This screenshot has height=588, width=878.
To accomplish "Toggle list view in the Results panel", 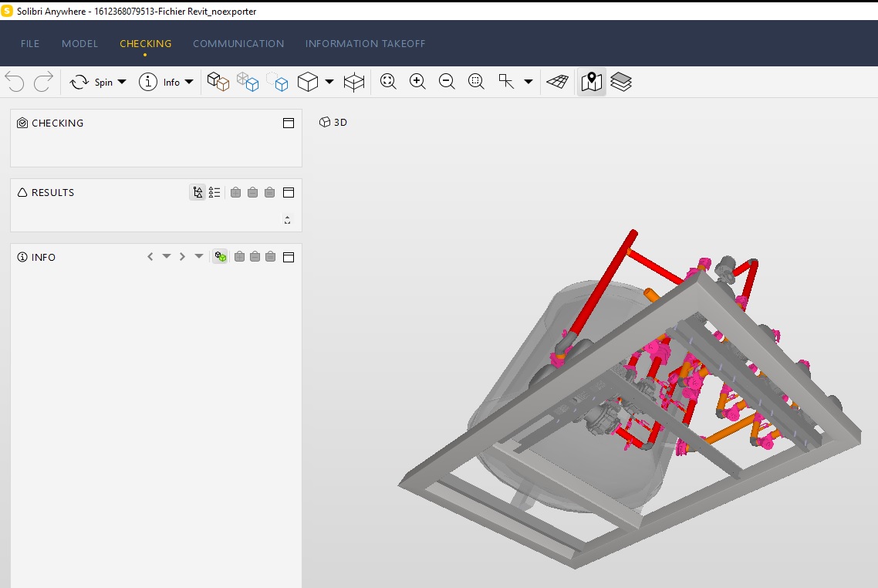I will (x=214, y=192).
